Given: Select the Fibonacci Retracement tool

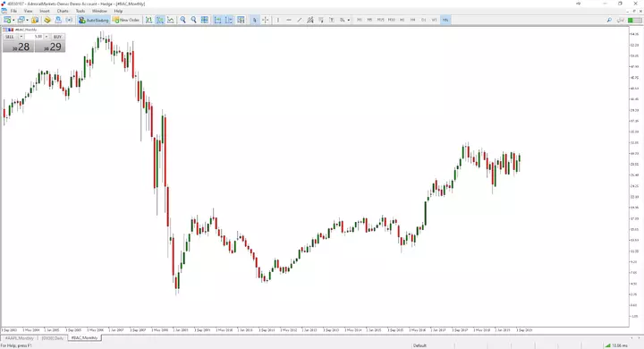Looking at the screenshot, I should point(321,20).
